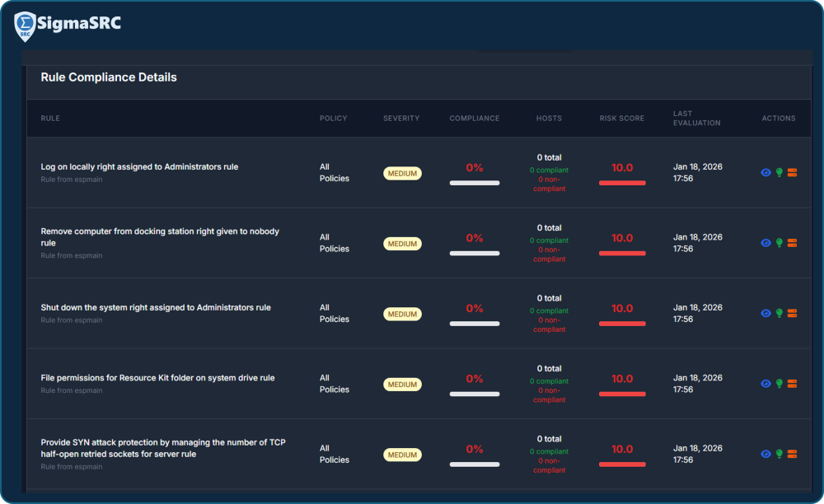Click MEDIUM badge on Log on locally row
The image size is (824, 504).
tap(403, 174)
